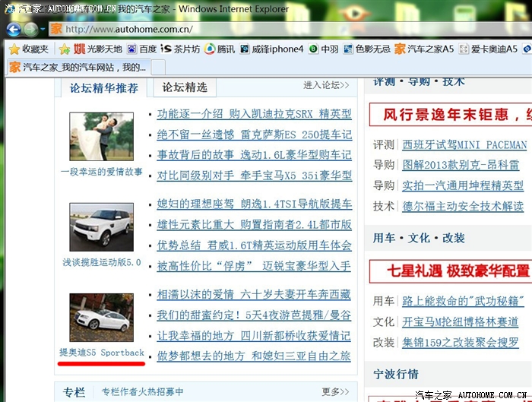Open 德尔福主动安全技术解读 article
532x402 pixels.
pos(463,206)
